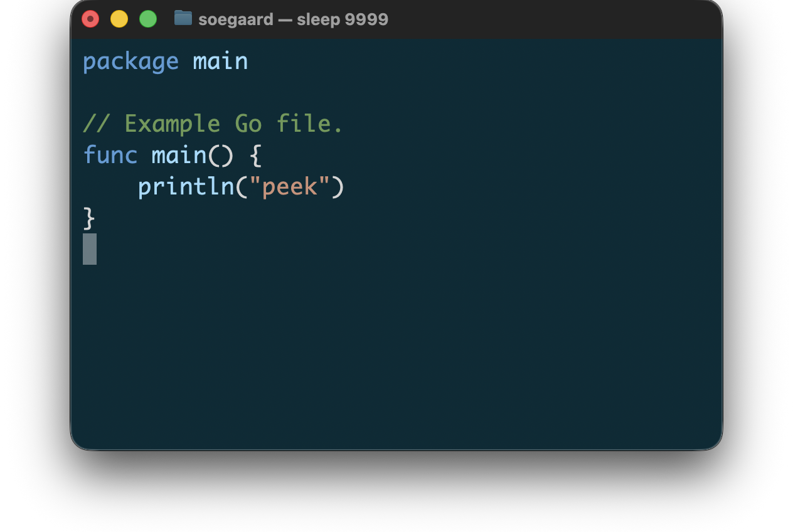The width and height of the screenshot is (793, 532).
Task: Click the double slash starting the comment
Action: point(96,124)
